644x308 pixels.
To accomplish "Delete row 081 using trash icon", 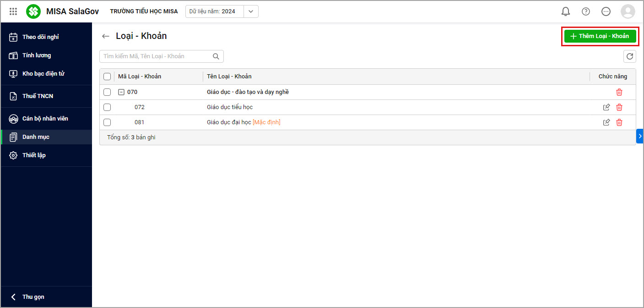I will [619, 122].
